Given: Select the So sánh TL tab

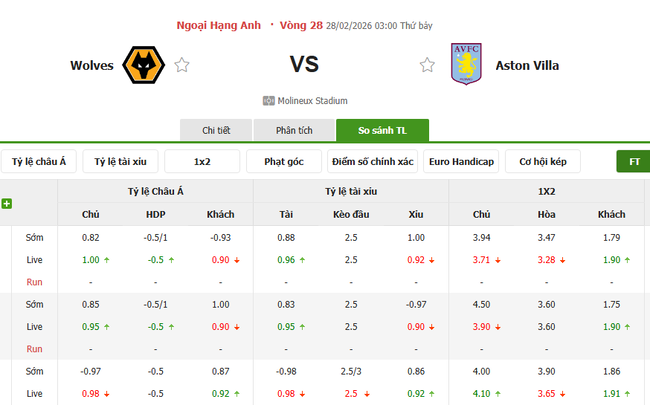Looking at the screenshot, I should (x=382, y=130).
